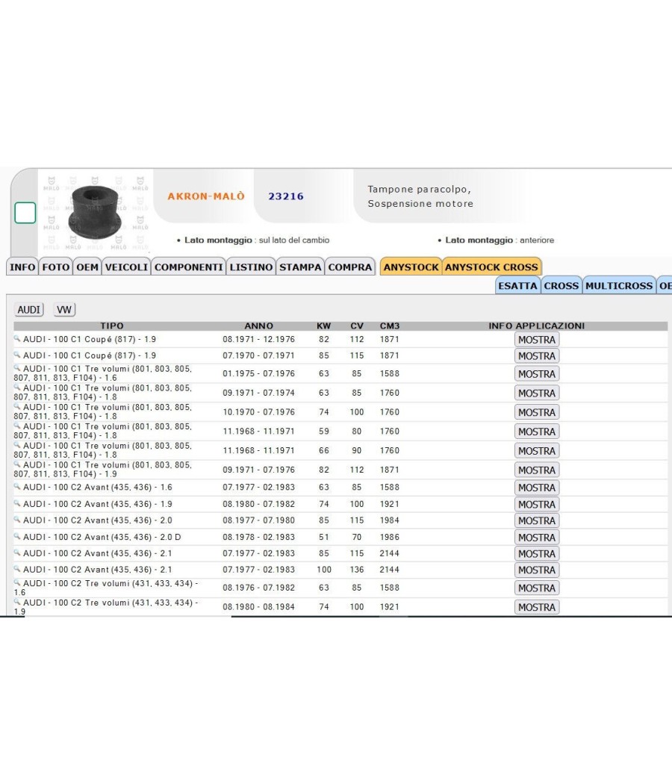Show applications for C2 Avant 1.9
The image size is (672, 784).
pyautogui.click(x=537, y=504)
